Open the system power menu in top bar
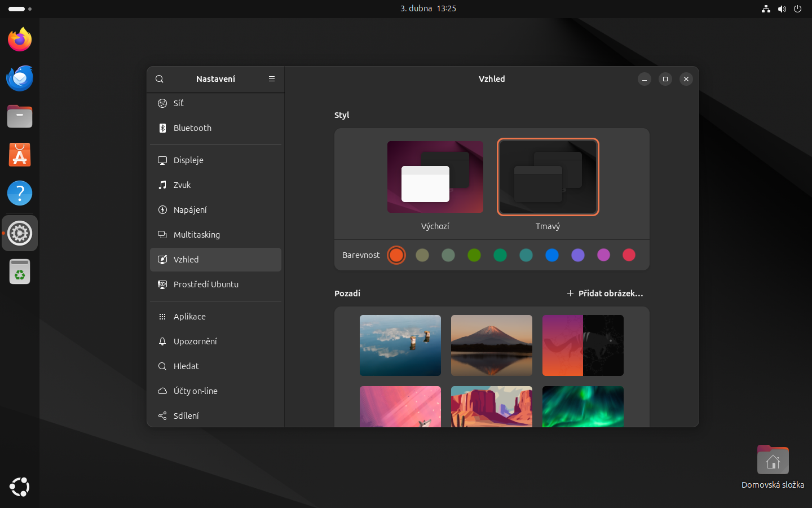This screenshot has height=508, width=812. 797,8
